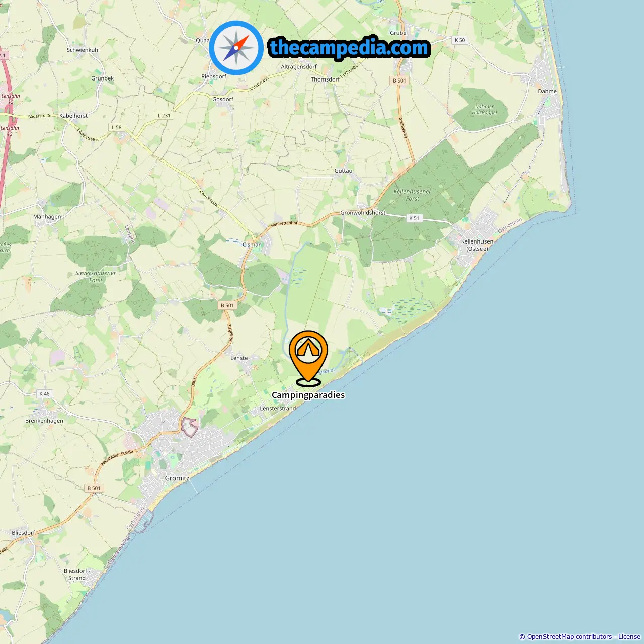The width and height of the screenshot is (644, 644).
Task: Click the K 46 road shield
Action: [45, 394]
